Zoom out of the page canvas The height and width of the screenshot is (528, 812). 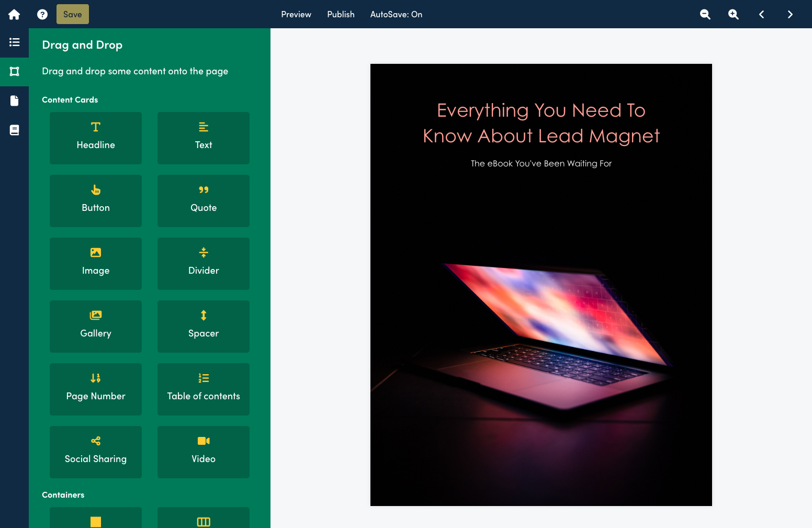[705, 14]
